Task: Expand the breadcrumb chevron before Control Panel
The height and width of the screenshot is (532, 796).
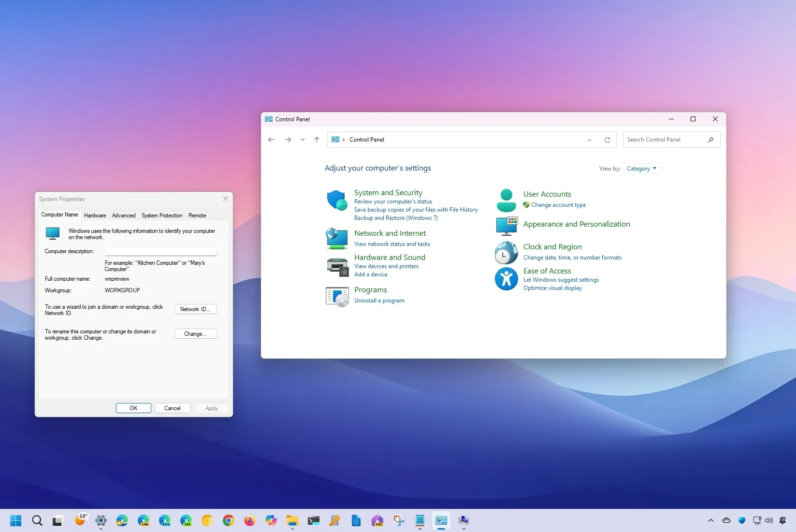Action: 344,140
